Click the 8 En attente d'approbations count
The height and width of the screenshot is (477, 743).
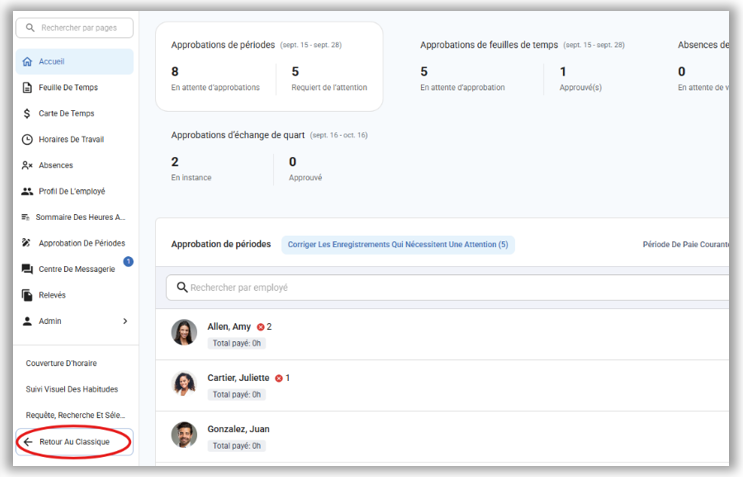(215, 79)
